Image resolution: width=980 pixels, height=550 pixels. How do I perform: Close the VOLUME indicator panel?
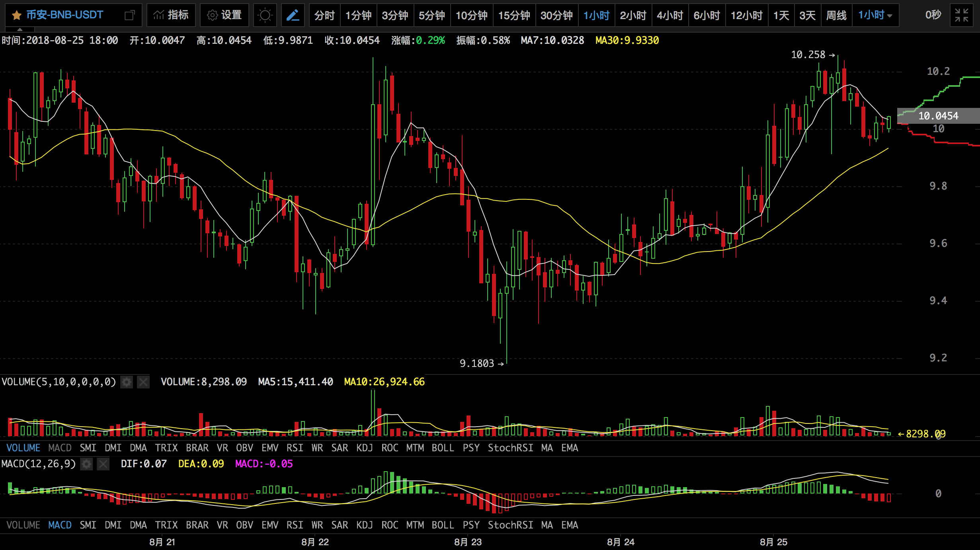(143, 382)
